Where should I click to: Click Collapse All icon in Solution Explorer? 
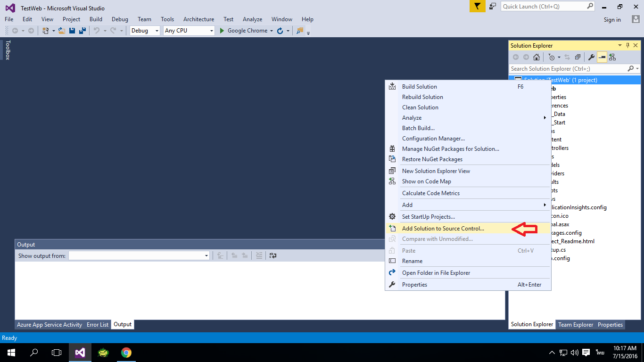tap(578, 57)
